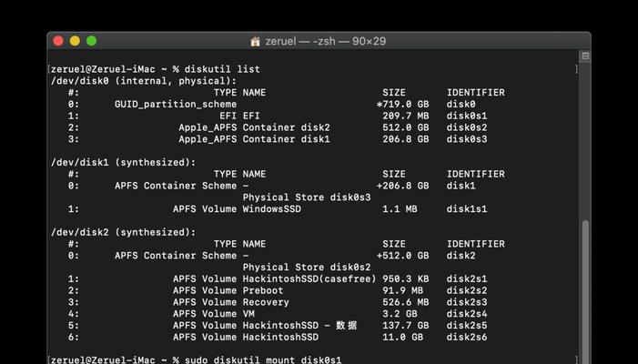Click identifier 'disk2s2'
Image resolution: width=638 pixels, height=364 pixels.
(x=467, y=291)
